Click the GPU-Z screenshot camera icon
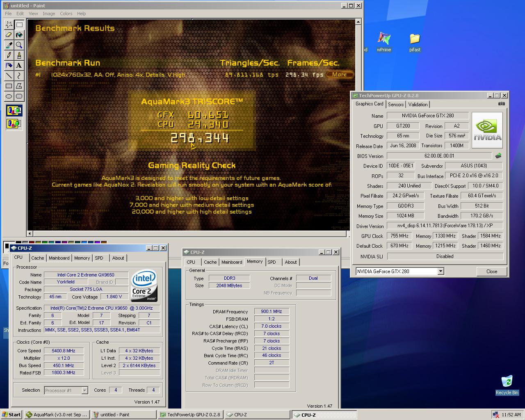Viewport: 525px width, 420px height. (x=501, y=104)
